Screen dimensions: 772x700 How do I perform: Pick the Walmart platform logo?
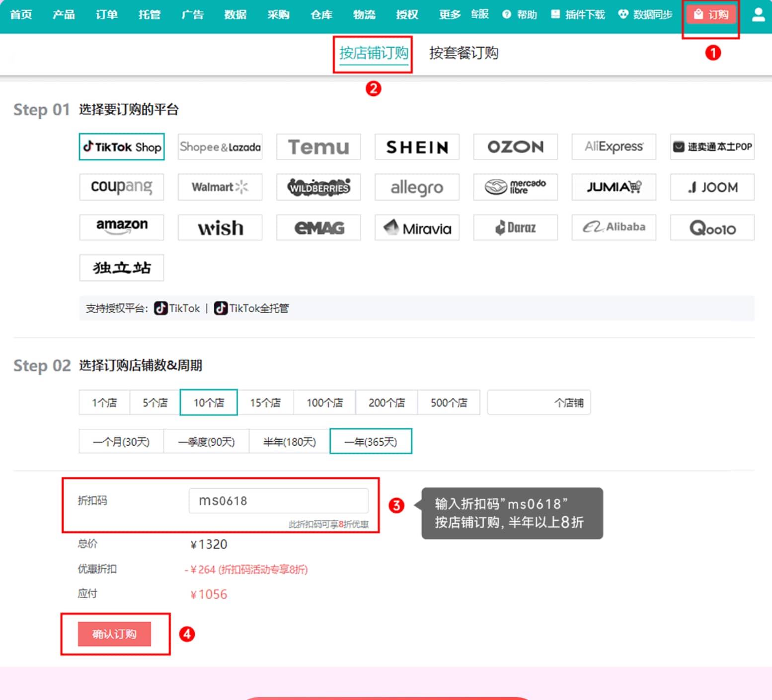coord(220,187)
